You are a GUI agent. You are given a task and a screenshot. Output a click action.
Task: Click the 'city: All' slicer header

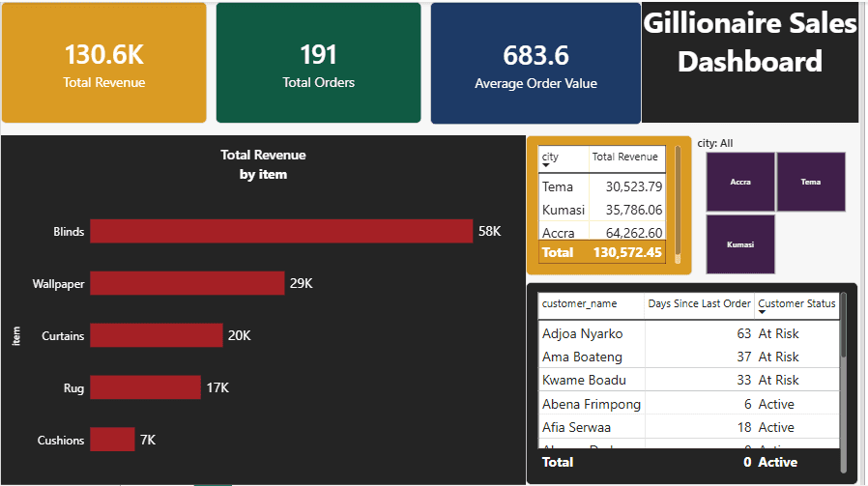[x=714, y=143]
